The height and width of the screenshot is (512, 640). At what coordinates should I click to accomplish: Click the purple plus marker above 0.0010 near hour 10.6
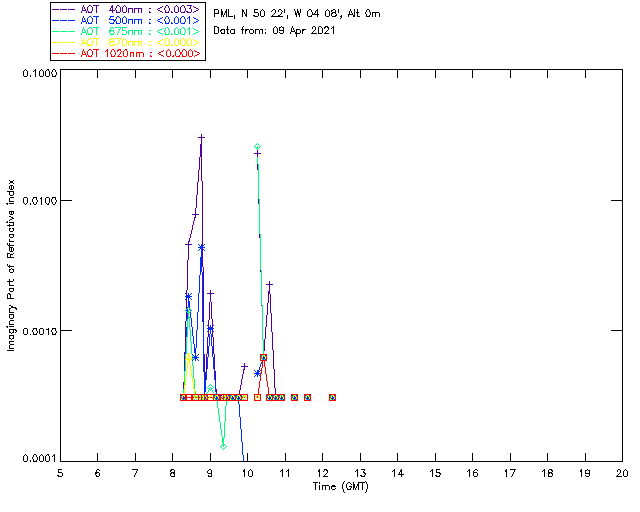pyautogui.click(x=269, y=284)
